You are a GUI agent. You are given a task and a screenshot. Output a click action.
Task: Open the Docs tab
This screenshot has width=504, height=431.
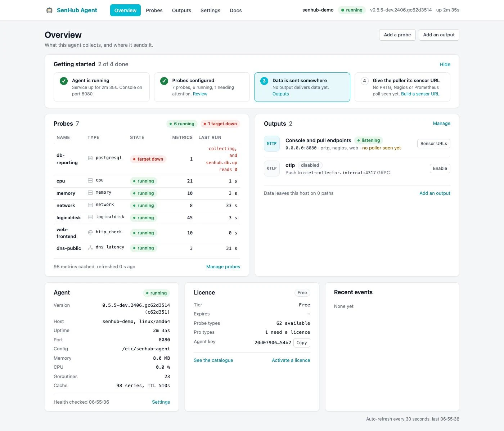(x=236, y=10)
